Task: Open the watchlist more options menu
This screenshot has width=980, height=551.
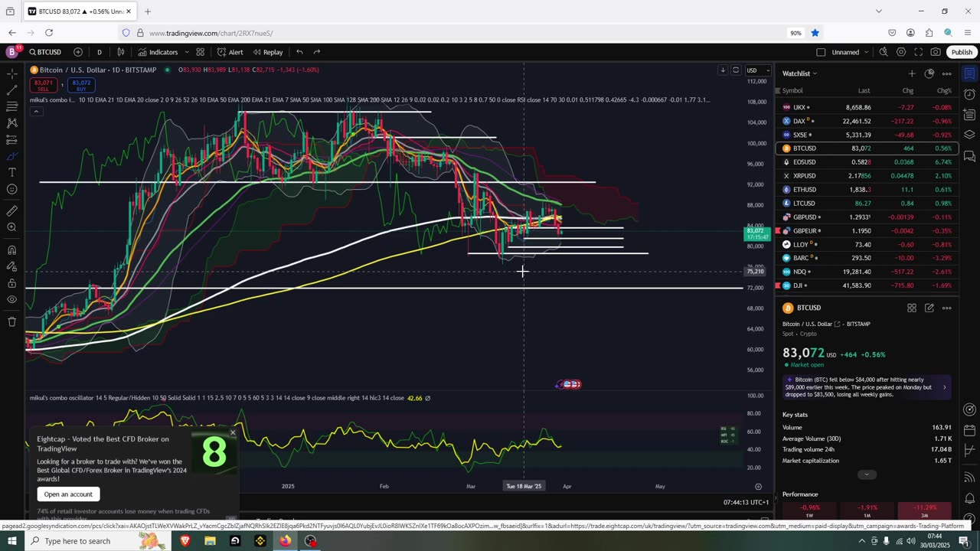Action: (946, 73)
